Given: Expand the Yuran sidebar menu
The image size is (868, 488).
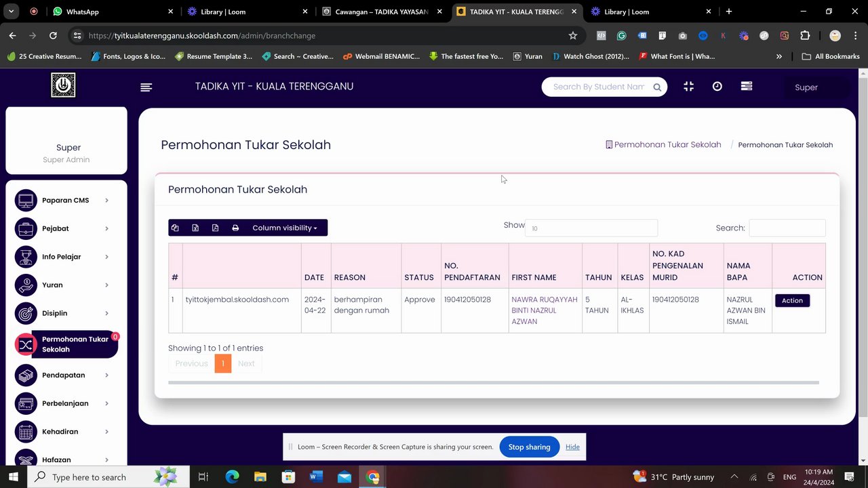Looking at the screenshot, I should pyautogui.click(x=66, y=285).
